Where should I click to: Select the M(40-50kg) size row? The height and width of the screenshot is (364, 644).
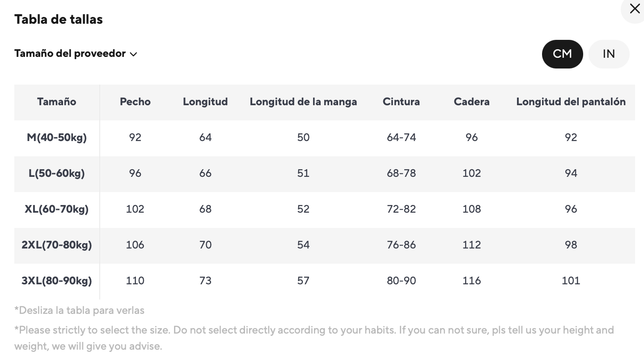point(57,137)
